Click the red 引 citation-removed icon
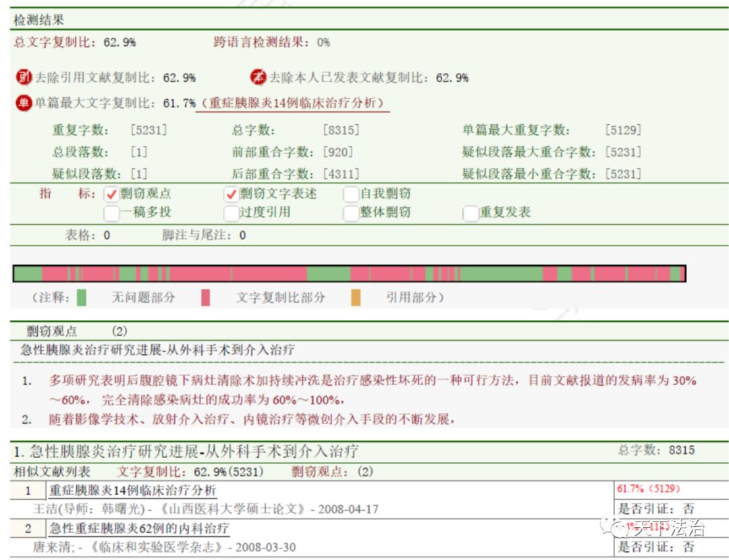The width and height of the screenshot is (729, 560). click(x=24, y=77)
